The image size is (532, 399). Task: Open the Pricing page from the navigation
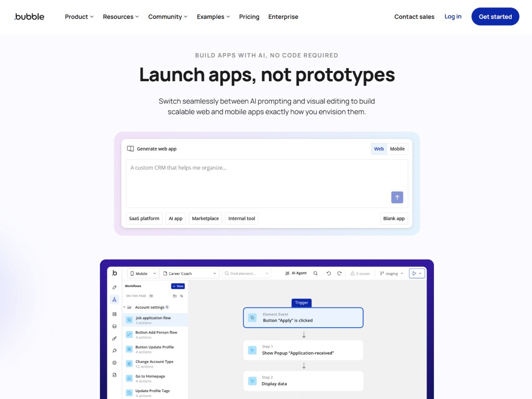pyautogui.click(x=249, y=16)
